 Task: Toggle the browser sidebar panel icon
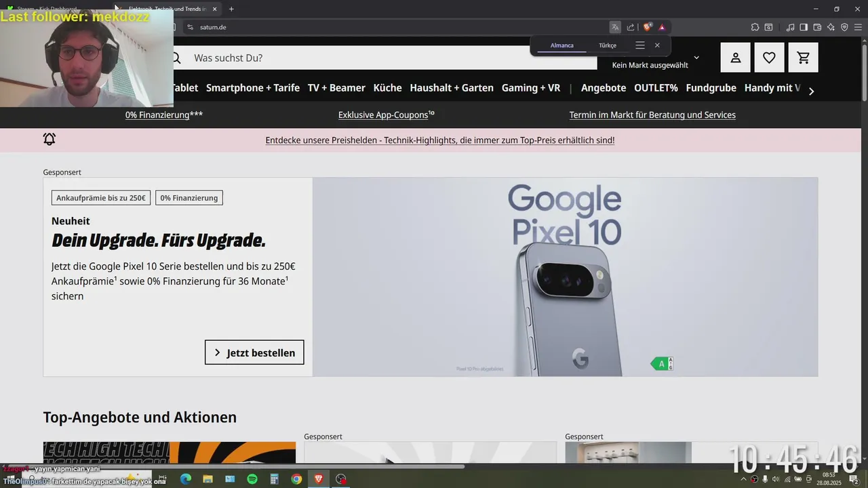click(x=804, y=27)
